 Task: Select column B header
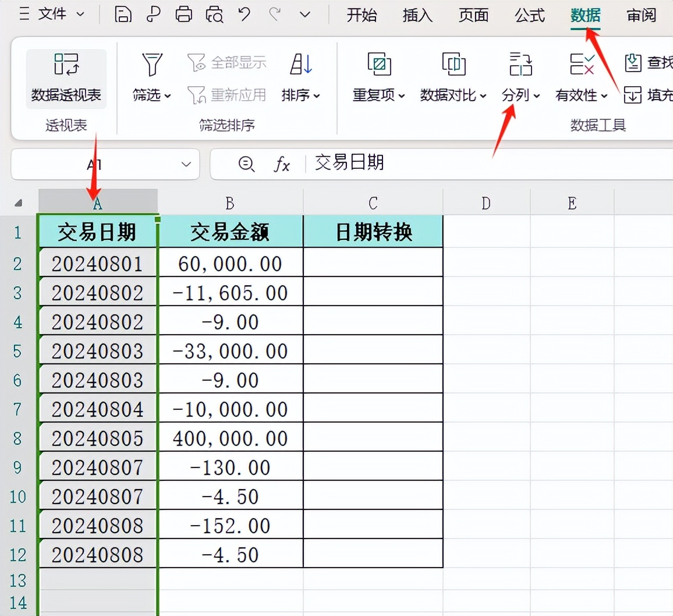click(230, 203)
